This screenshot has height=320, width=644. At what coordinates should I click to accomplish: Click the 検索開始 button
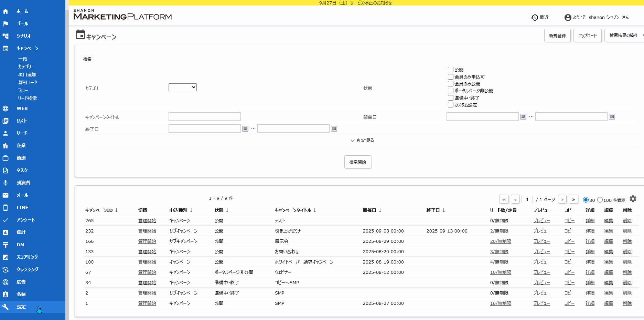pos(358,162)
